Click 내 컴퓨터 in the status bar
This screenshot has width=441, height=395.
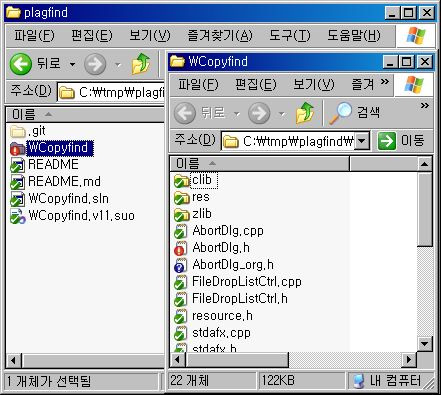(388, 380)
